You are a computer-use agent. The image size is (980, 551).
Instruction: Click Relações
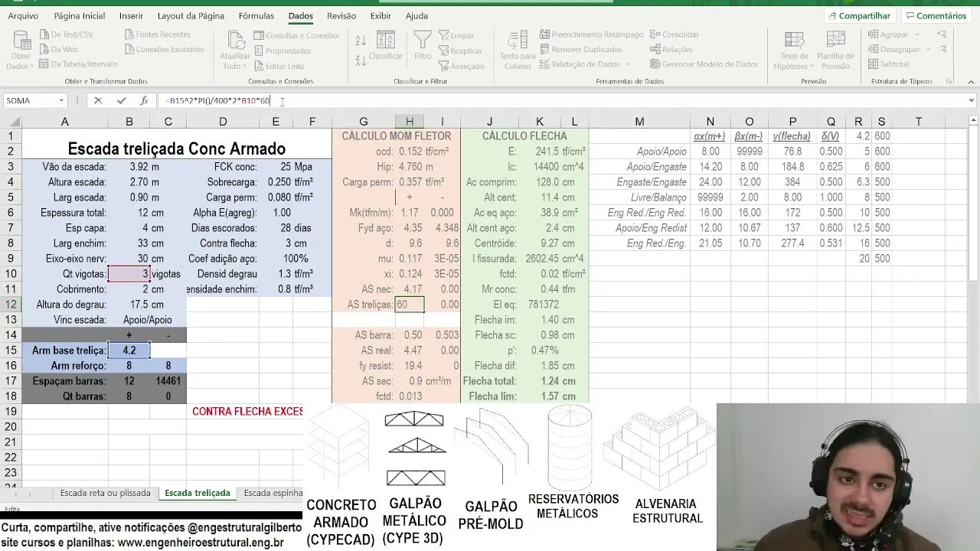click(x=671, y=49)
